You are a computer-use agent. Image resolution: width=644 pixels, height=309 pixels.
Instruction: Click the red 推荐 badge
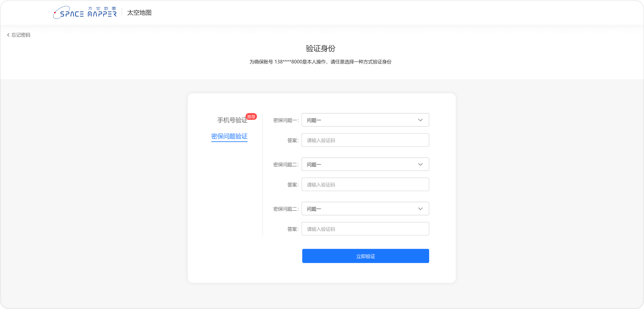tap(251, 117)
